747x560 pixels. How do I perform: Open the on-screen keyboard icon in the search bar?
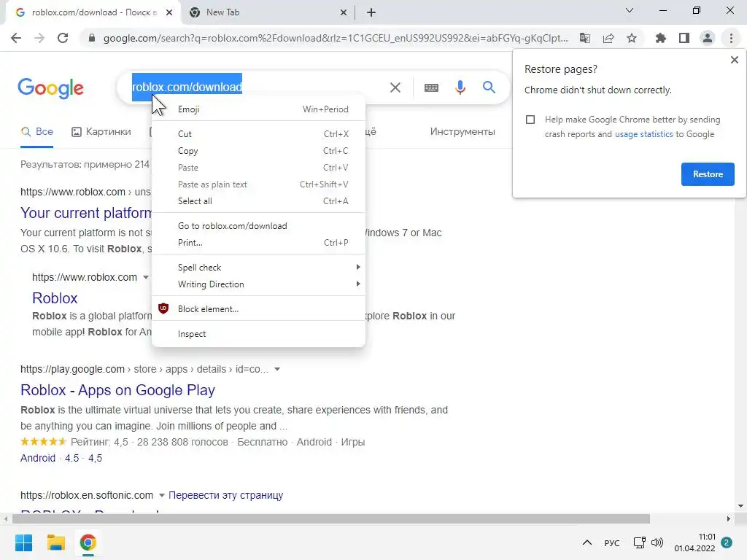tap(431, 87)
